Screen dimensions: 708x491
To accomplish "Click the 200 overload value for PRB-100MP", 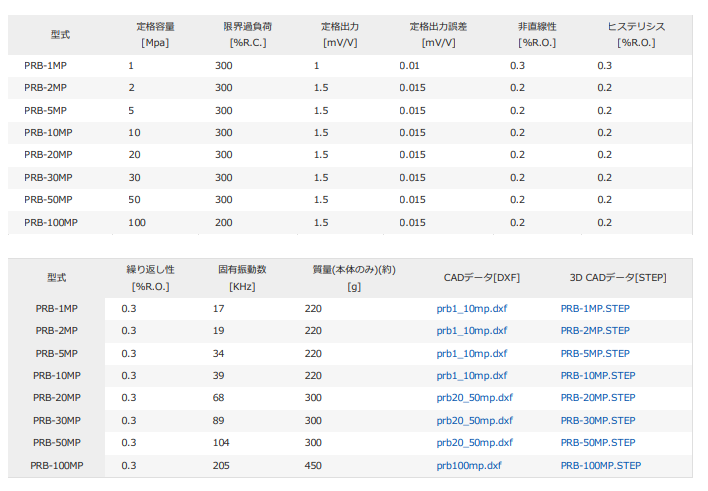I will tap(224, 223).
